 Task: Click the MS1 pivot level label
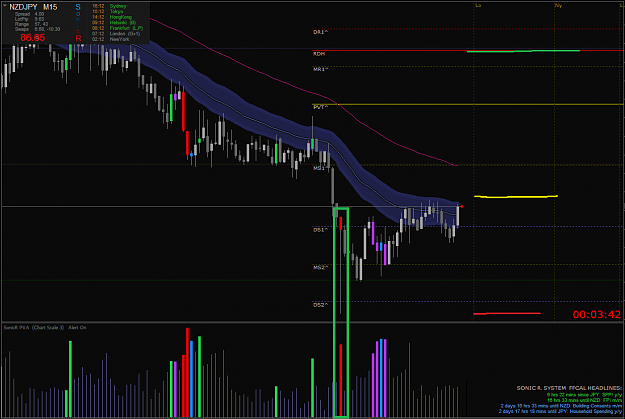(320, 168)
